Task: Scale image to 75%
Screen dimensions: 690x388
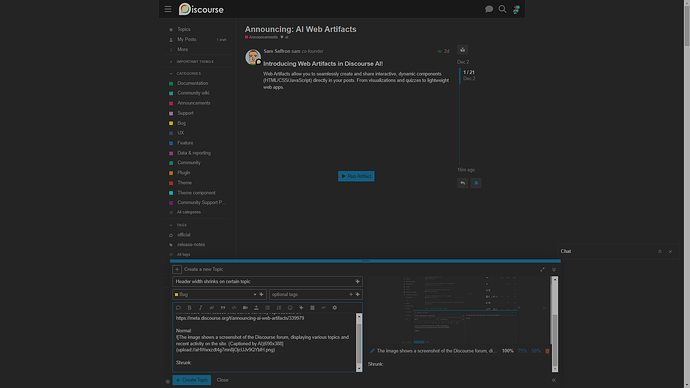Action: click(x=522, y=351)
